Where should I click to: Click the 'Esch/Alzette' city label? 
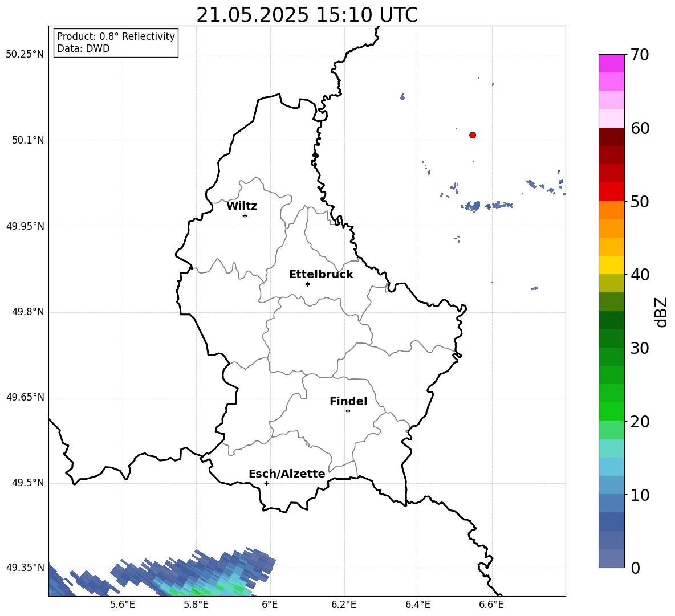(x=287, y=474)
